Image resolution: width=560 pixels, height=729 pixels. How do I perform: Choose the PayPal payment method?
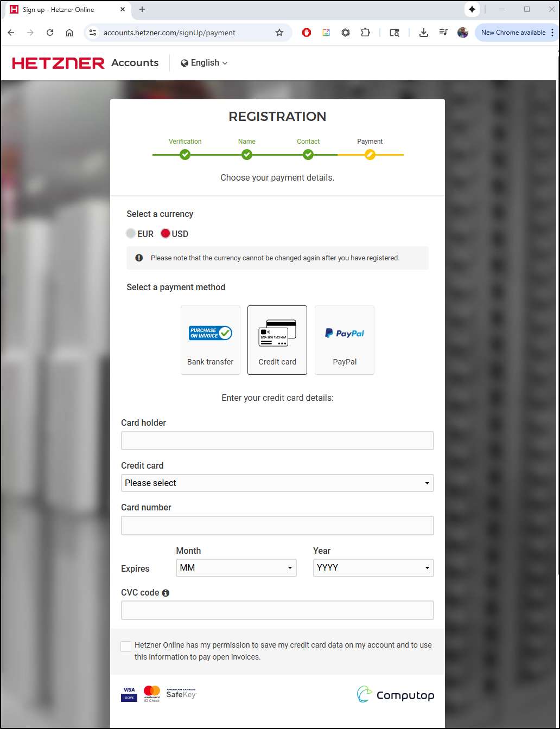click(x=345, y=340)
